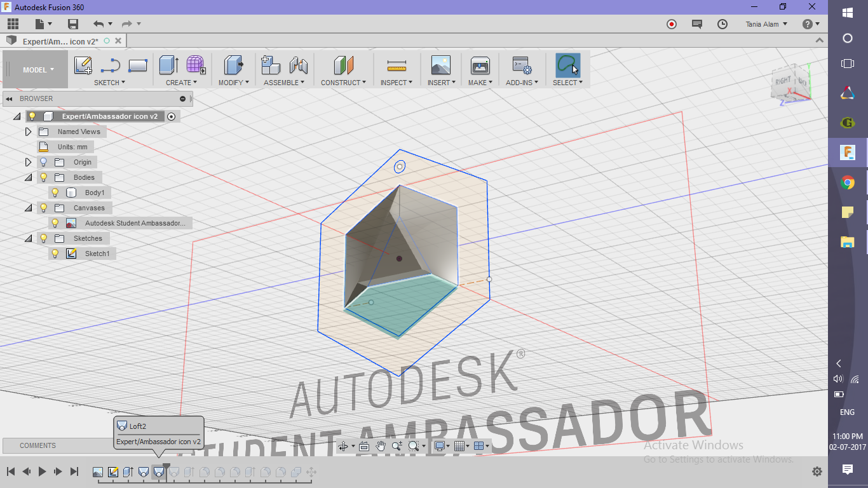Open the job status clock icon

click(x=722, y=24)
